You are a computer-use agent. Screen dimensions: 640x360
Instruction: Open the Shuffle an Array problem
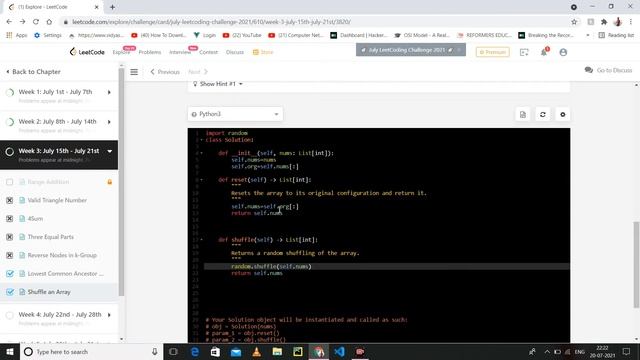point(49,292)
